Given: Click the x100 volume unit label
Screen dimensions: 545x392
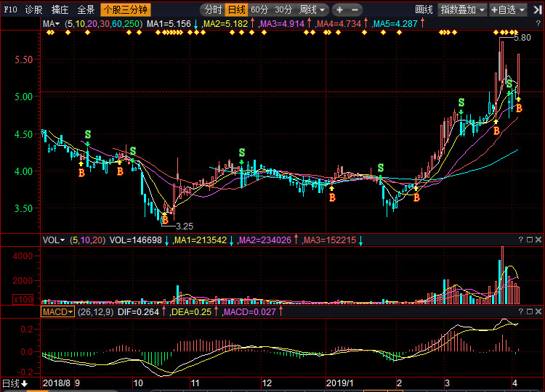Looking at the screenshot, I should (x=23, y=299).
